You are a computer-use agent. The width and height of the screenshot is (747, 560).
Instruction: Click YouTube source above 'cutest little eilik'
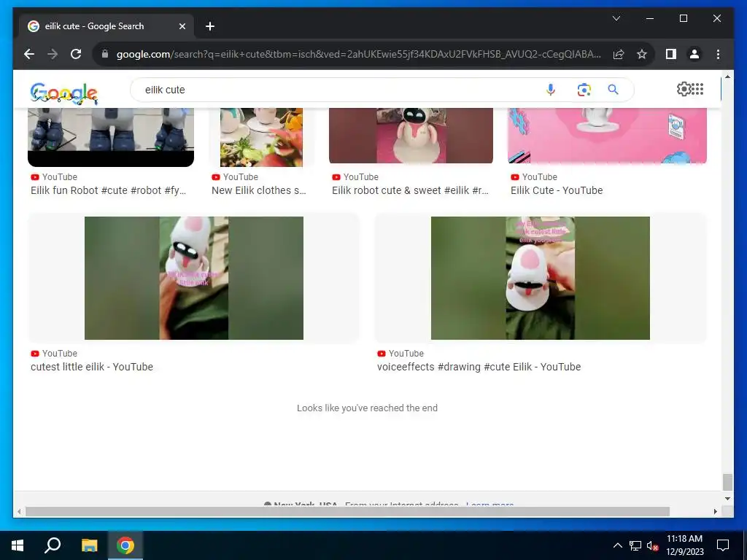click(x=54, y=354)
